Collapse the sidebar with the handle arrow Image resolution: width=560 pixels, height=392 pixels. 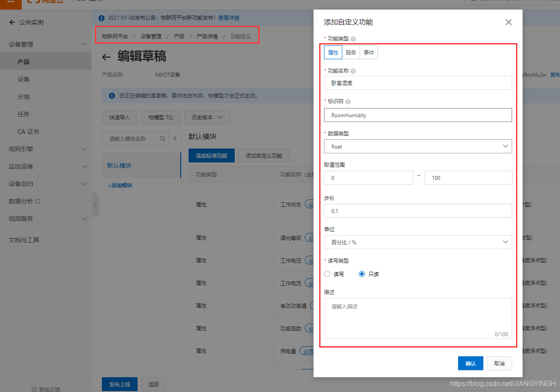point(95,205)
